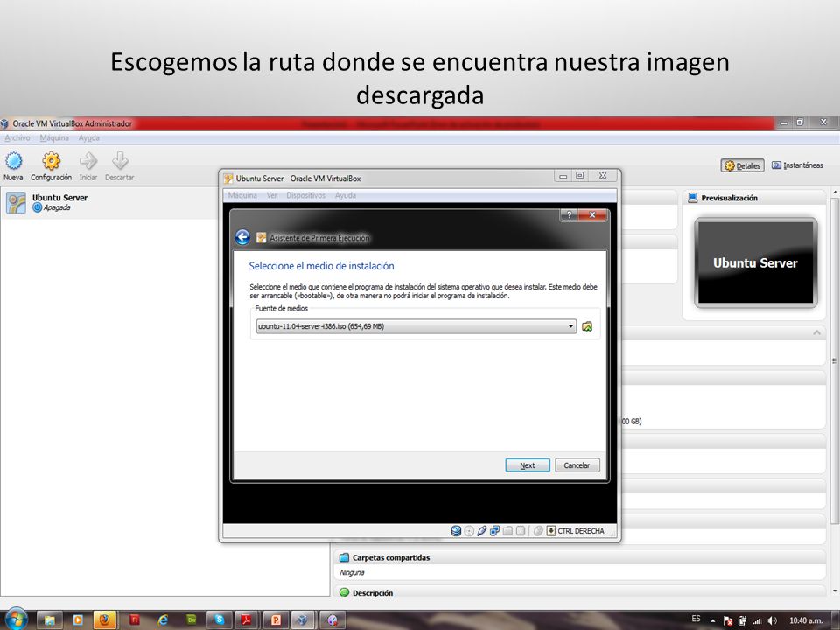
Task: Select Ubuntu Server VM in list
Action: point(110,202)
